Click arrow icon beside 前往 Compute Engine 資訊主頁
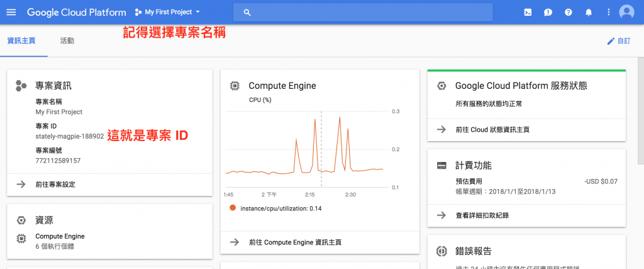644x269 pixels. (235, 243)
